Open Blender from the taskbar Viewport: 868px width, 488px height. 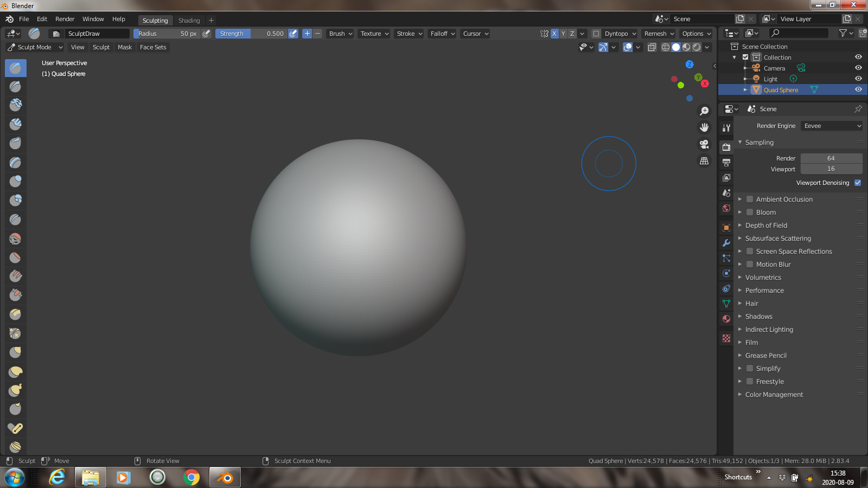tap(225, 478)
